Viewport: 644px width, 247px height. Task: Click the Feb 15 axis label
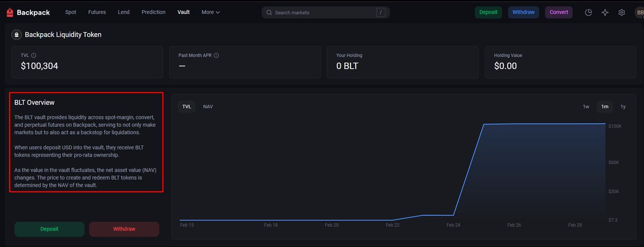point(187,226)
